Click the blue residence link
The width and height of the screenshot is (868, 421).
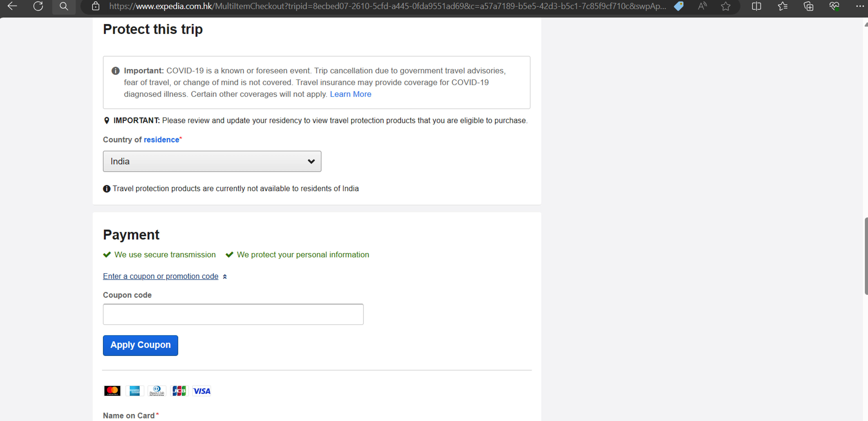[161, 140]
